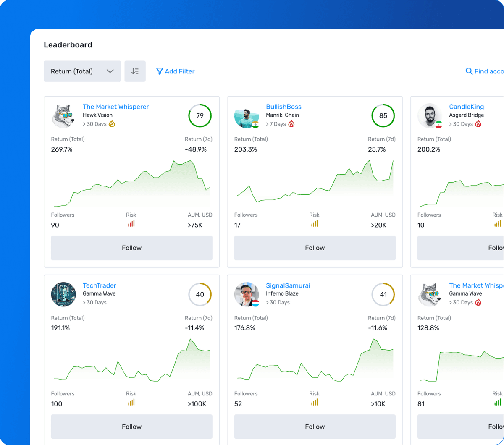Open Find account search
The image size is (504, 445).
tap(487, 71)
